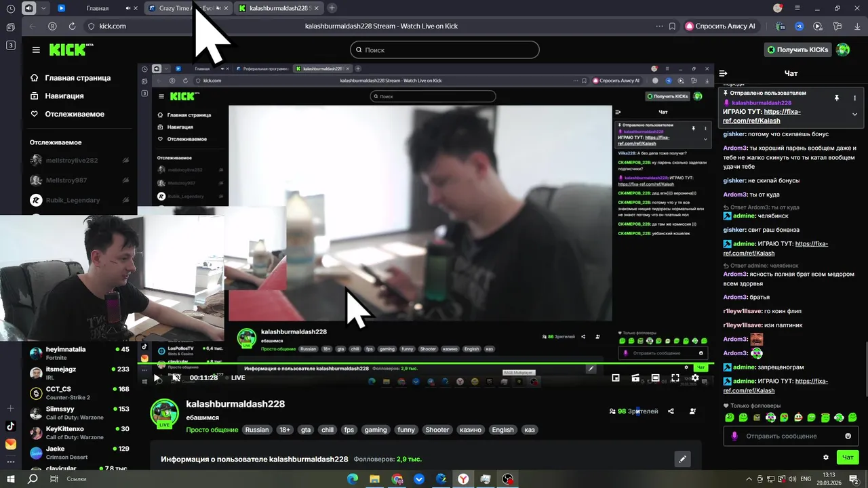Open Jaeke Crimson Desert channel
The width and height of the screenshot is (868, 488).
pyautogui.click(x=79, y=453)
